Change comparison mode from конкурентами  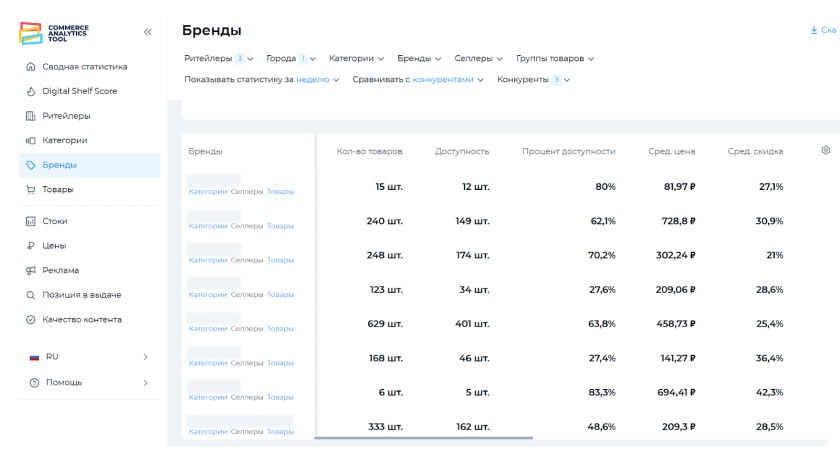[x=448, y=79]
